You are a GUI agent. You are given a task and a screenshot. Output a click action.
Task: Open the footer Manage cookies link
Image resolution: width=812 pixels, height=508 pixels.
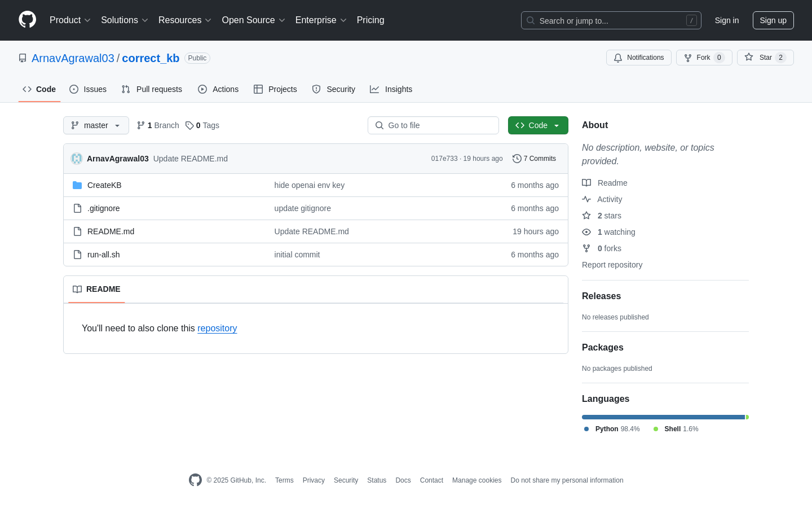tap(476, 480)
